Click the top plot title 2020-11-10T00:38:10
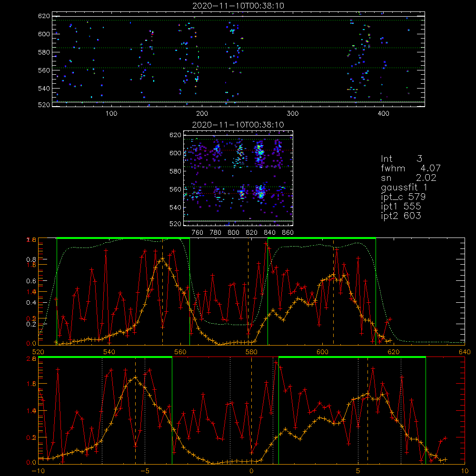Image resolution: width=476 pixels, height=476 pixels. pos(238,6)
